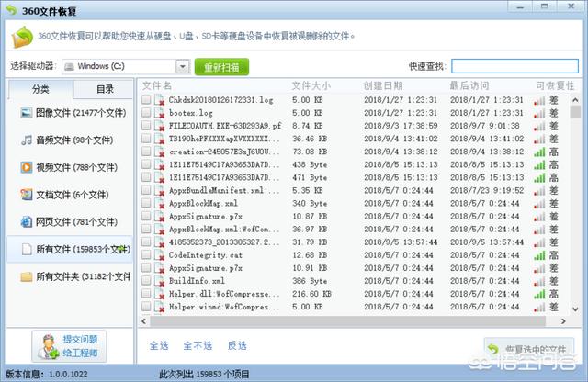This screenshot has height=382, width=588.
Task: Check the bootex.log checkbox
Action: 146,112
